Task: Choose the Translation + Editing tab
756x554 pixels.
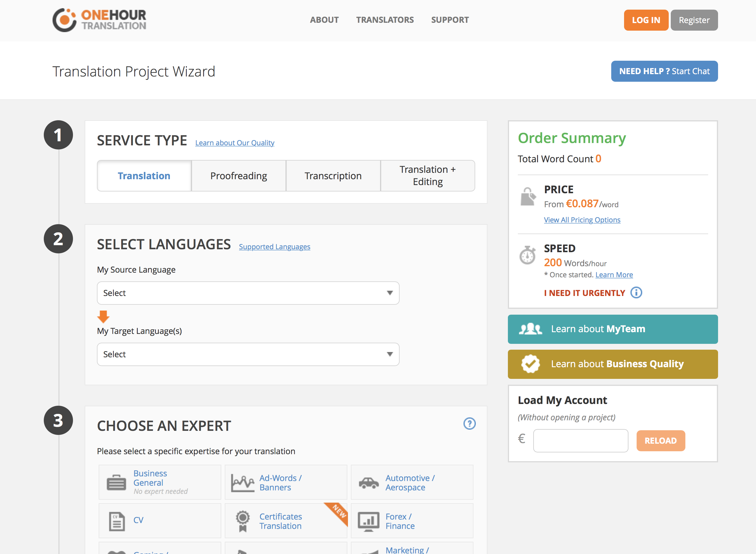Action: click(x=428, y=176)
